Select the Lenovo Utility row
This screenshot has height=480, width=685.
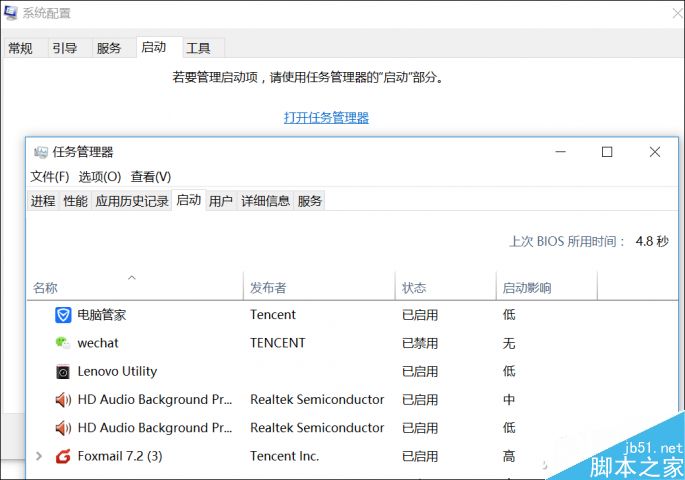[x=352, y=371]
